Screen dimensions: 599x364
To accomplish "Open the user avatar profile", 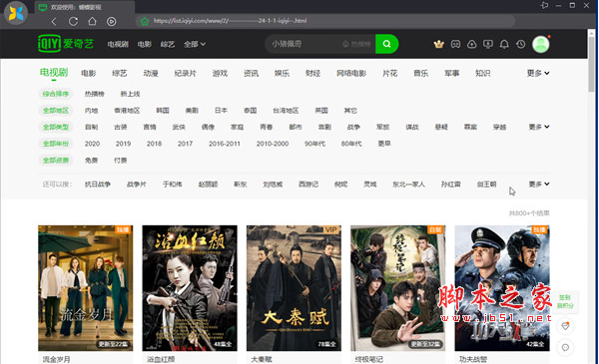I will [x=541, y=44].
